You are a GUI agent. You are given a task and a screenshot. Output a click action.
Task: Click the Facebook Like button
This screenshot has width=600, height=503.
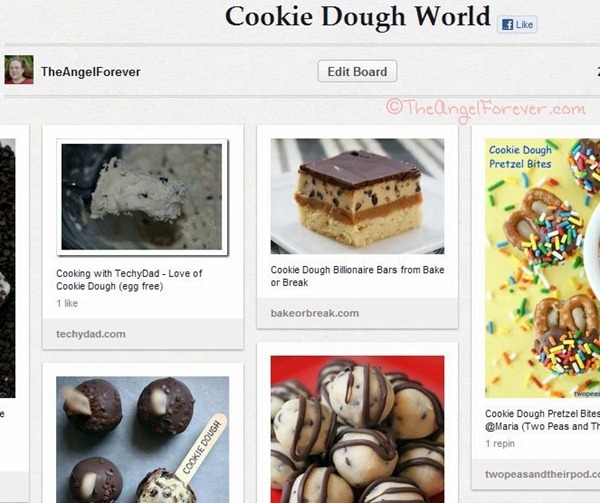click(517, 25)
